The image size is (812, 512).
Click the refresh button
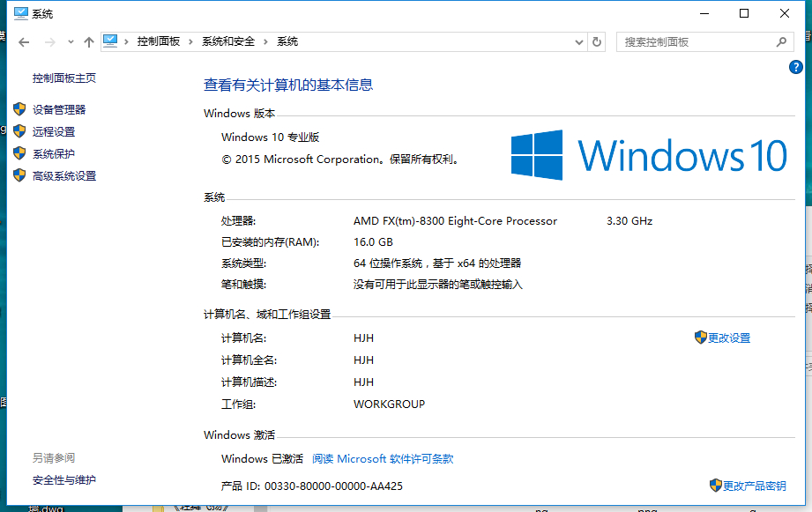tap(597, 42)
